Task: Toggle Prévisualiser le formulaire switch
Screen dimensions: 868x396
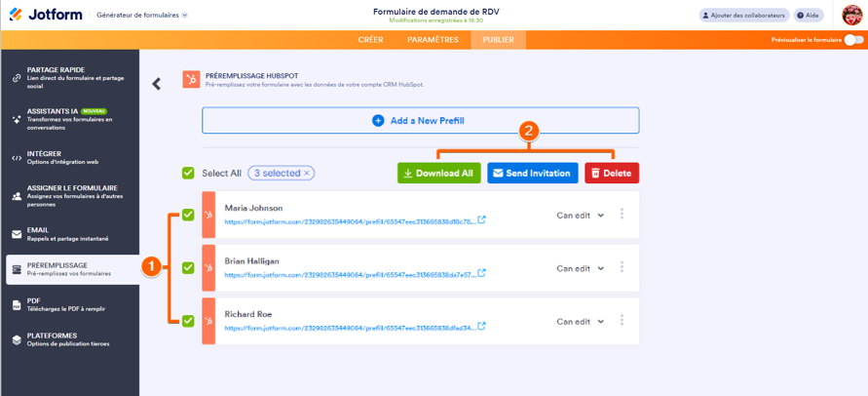Action: (x=853, y=40)
